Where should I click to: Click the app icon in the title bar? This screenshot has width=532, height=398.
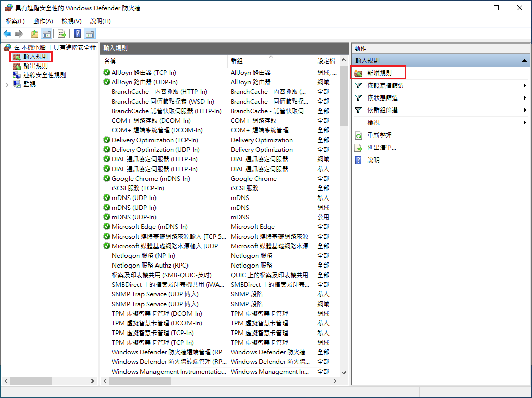point(9,8)
